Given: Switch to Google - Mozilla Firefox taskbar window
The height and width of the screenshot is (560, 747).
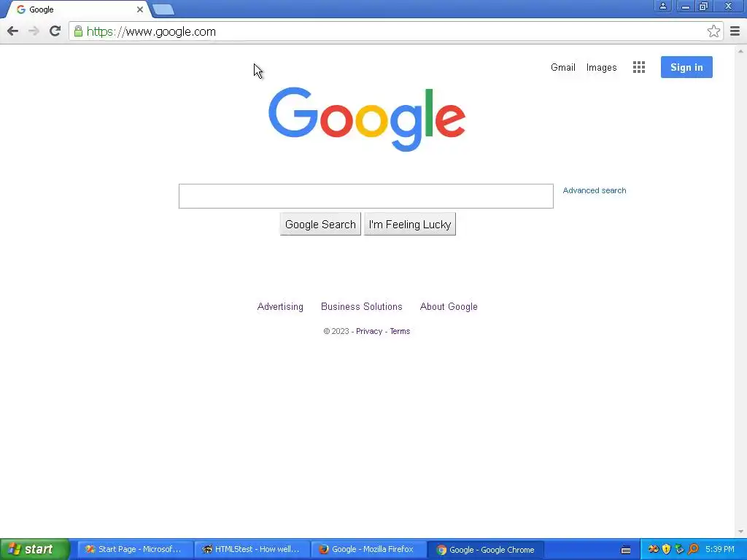Looking at the screenshot, I should (x=368, y=550).
